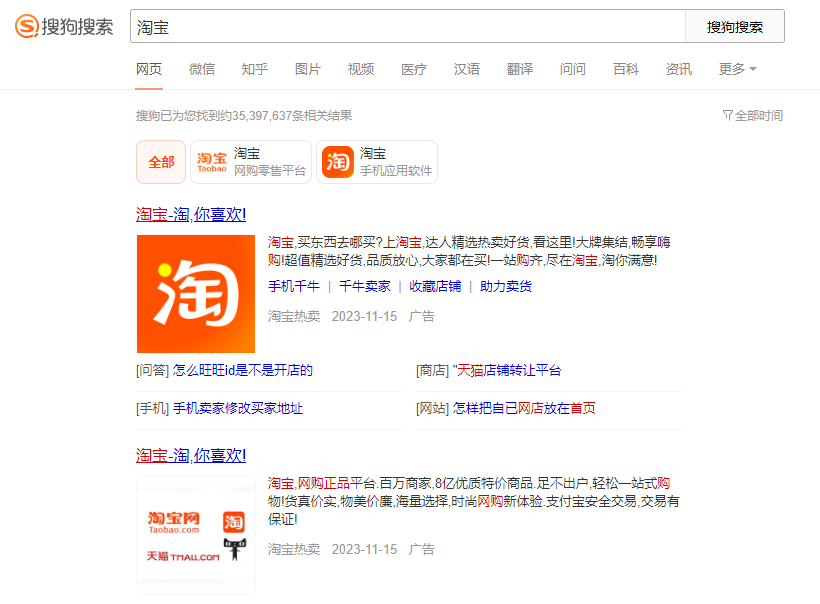The image size is (820, 604).
Task: Click the first result's 广告 label
Action: (422, 316)
